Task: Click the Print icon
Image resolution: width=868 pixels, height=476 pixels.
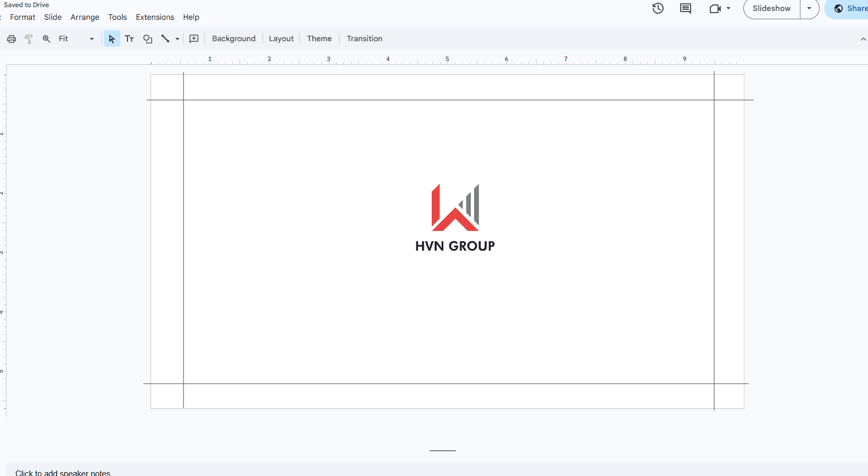Action: (12, 39)
